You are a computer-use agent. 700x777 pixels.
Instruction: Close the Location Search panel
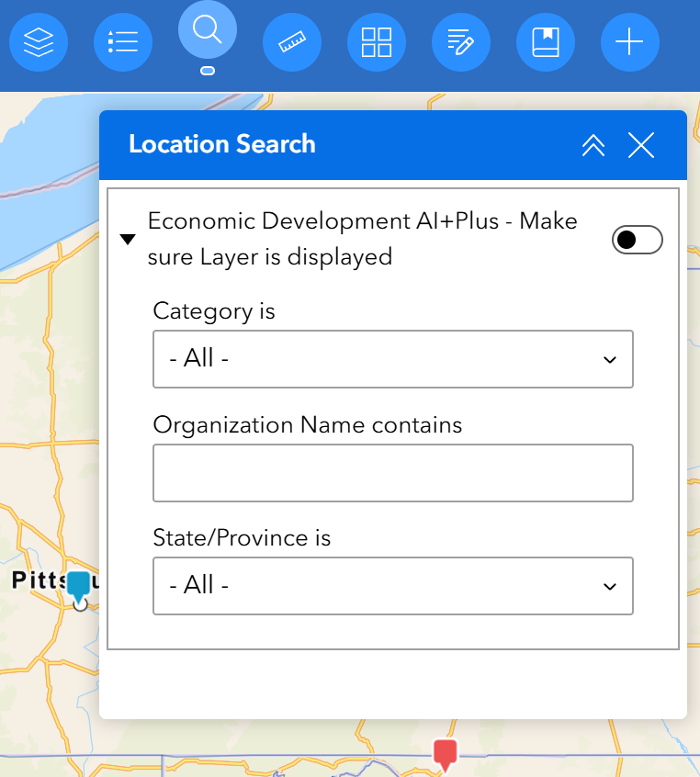(641, 145)
